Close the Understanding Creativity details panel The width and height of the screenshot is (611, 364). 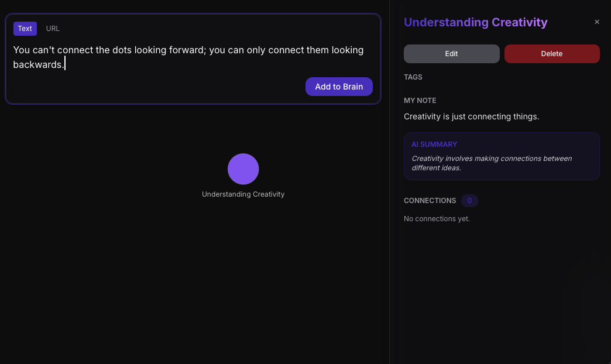(x=597, y=22)
